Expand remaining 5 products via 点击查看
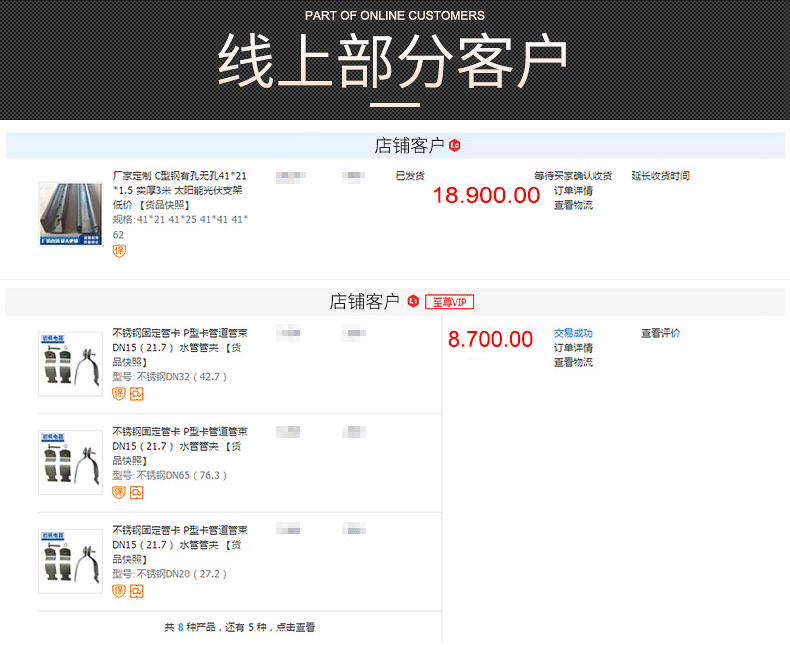This screenshot has height=647, width=790. click(295, 627)
